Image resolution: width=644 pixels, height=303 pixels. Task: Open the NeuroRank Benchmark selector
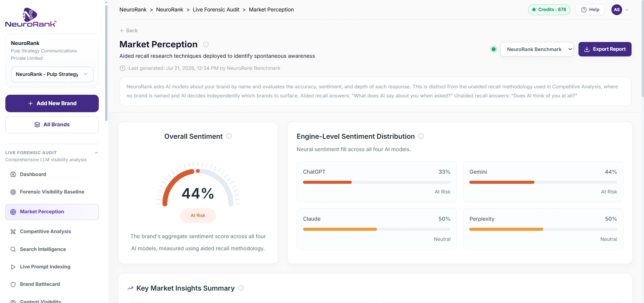[537, 49]
